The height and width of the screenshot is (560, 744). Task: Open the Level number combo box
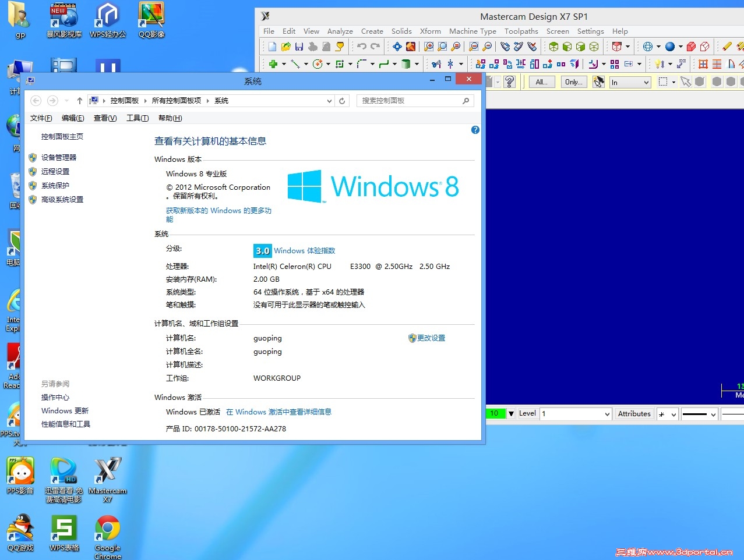pos(576,414)
